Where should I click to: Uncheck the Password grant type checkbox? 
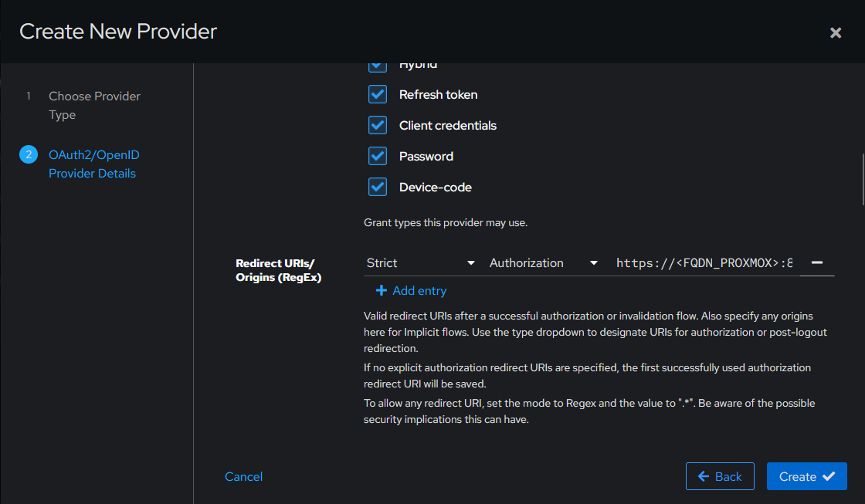[x=378, y=156]
